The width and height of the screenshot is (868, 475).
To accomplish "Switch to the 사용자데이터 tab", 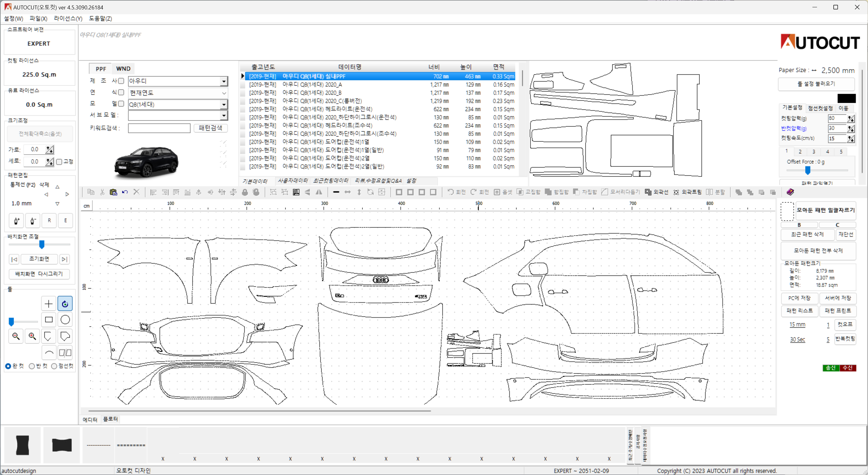I will tap(292, 181).
